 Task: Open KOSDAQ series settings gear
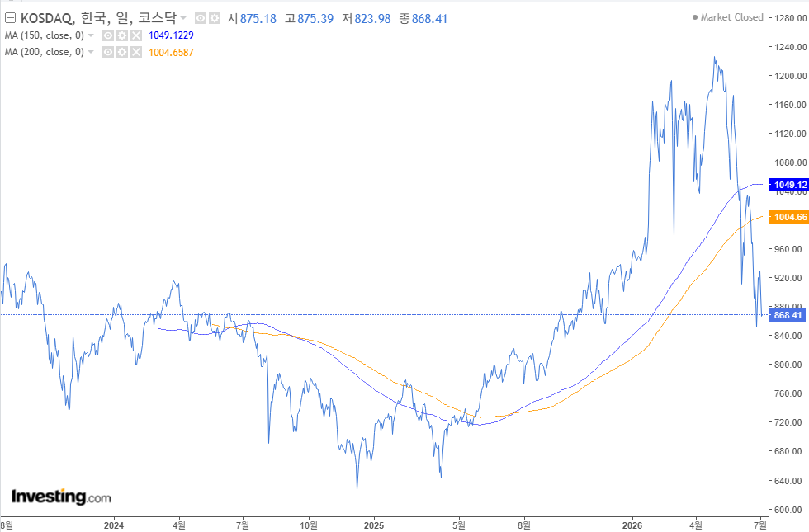[x=214, y=18]
